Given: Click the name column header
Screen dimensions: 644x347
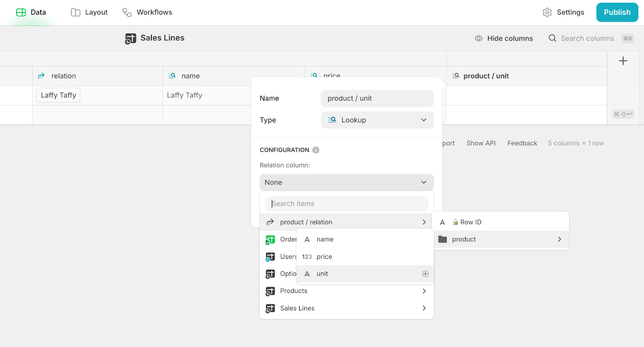Looking at the screenshot, I should click(233, 76).
